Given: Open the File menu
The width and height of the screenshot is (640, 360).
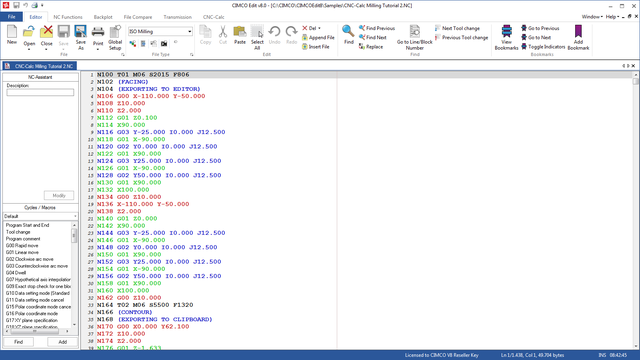Looking at the screenshot, I should 11,17.
